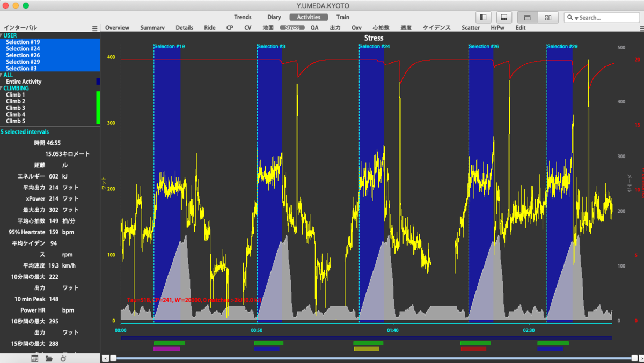This screenshot has height=363, width=644.
Task: Open calendar icon at sidebar bottom
Action: click(x=35, y=358)
